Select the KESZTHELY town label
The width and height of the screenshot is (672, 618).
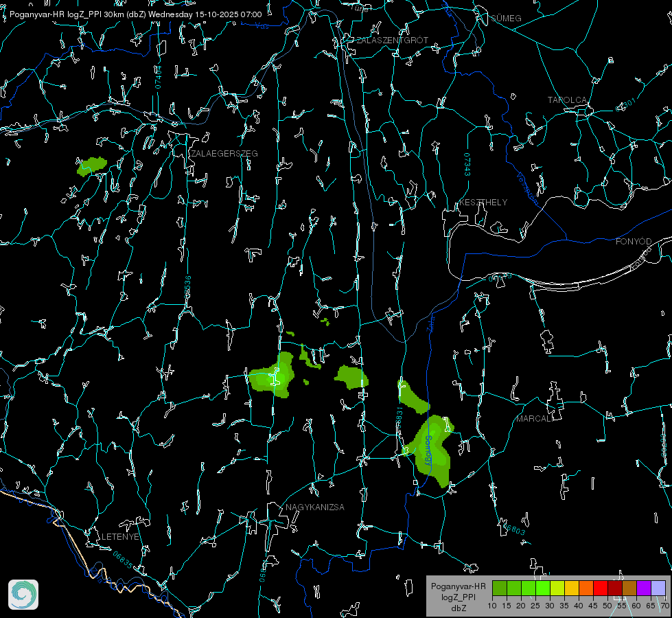[483, 202]
